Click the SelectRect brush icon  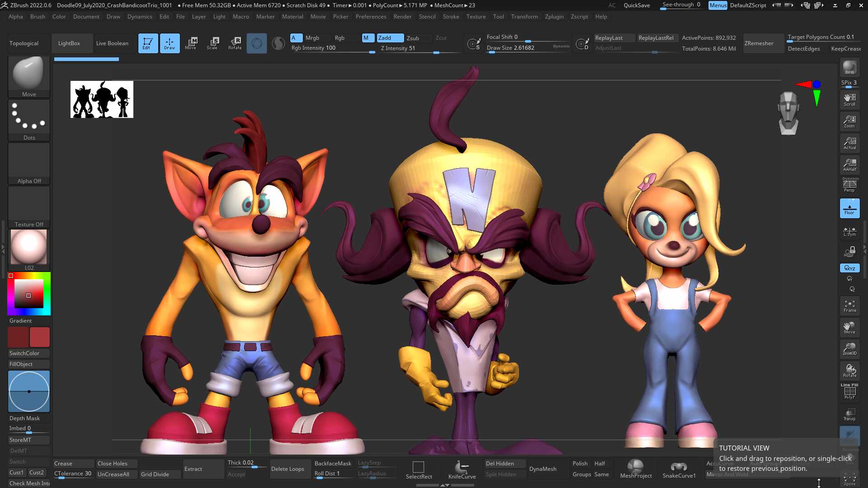[x=419, y=469]
